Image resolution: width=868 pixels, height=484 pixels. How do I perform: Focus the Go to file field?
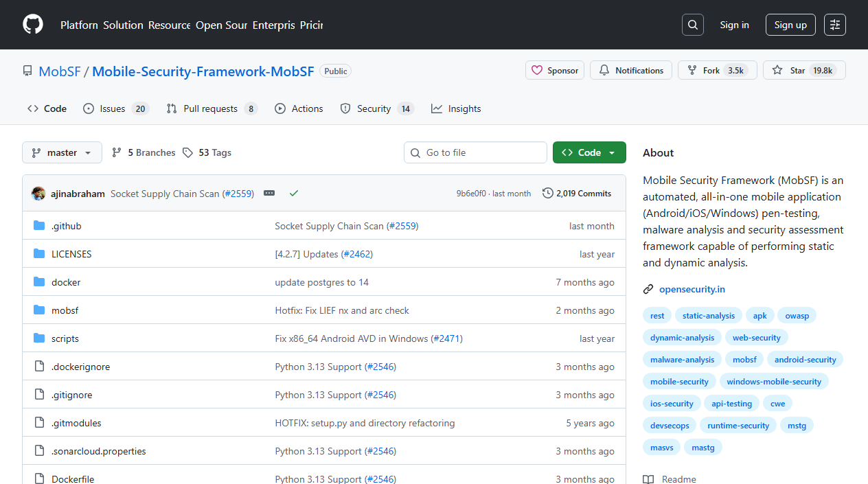(x=475, y=152)
